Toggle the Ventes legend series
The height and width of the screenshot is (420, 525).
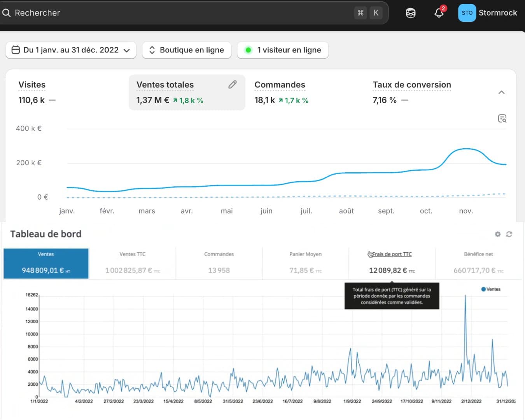click(x=491, y=289)
